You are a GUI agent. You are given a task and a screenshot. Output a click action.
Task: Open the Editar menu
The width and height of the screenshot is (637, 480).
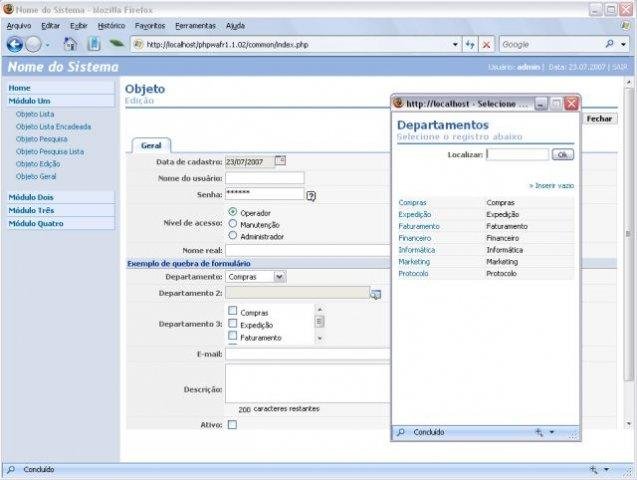pos(50,26)
